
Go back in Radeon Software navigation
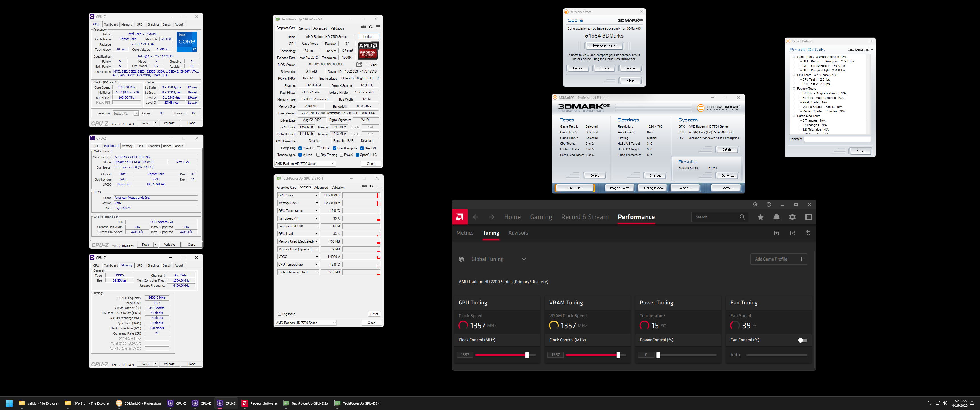point(475,217)
